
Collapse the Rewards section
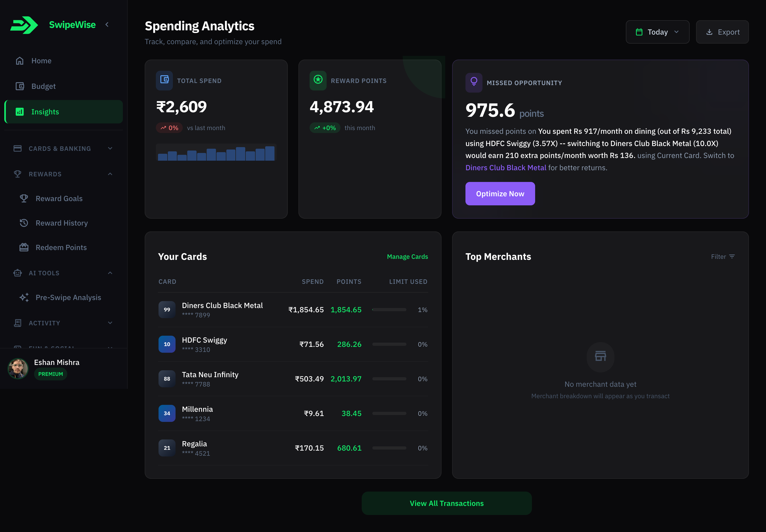coord(63,174)
